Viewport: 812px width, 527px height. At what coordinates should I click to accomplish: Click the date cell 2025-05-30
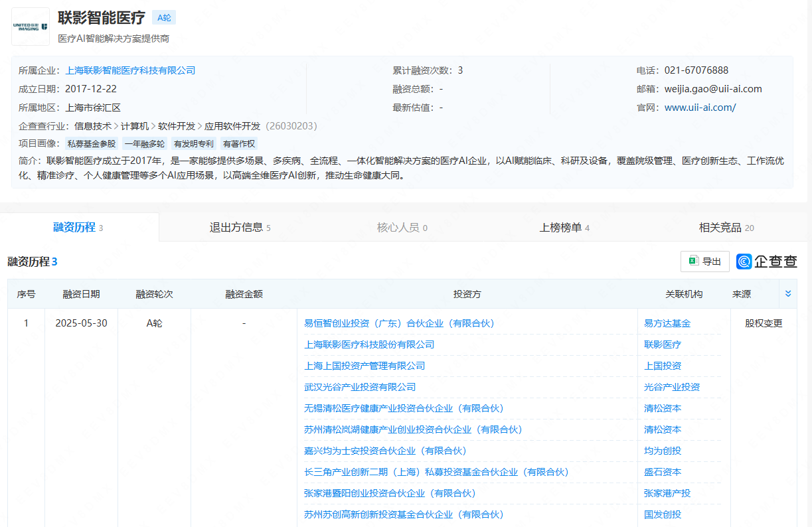82,323
